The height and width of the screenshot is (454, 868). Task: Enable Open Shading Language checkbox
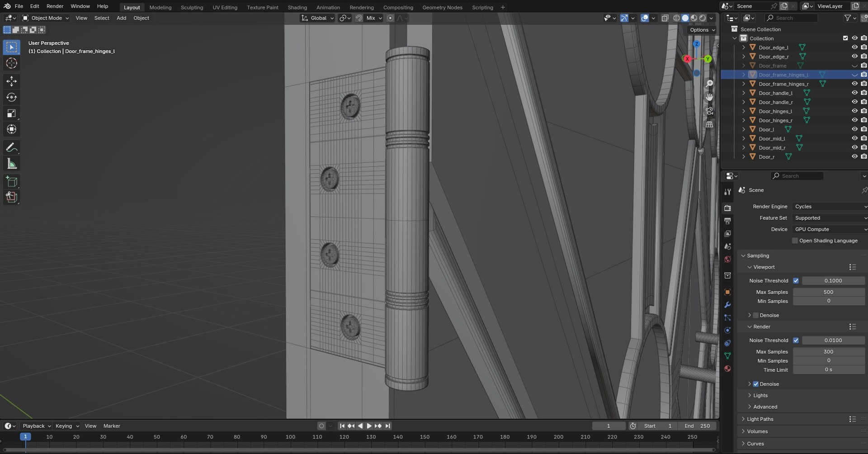pyautogui.click(x=795, y=241)
